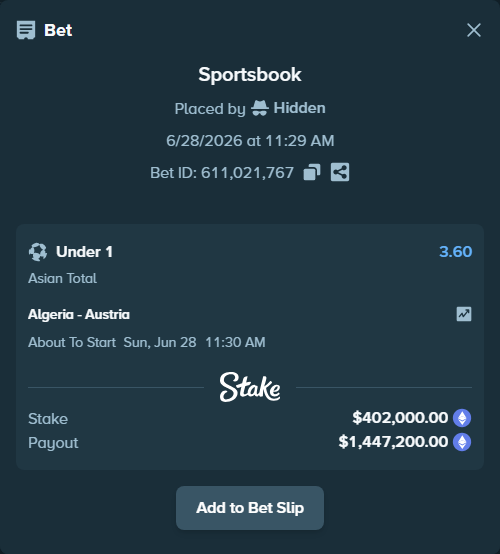Click the Sportsbook heading
Screen dimensions: 500x554
point(250,75)
